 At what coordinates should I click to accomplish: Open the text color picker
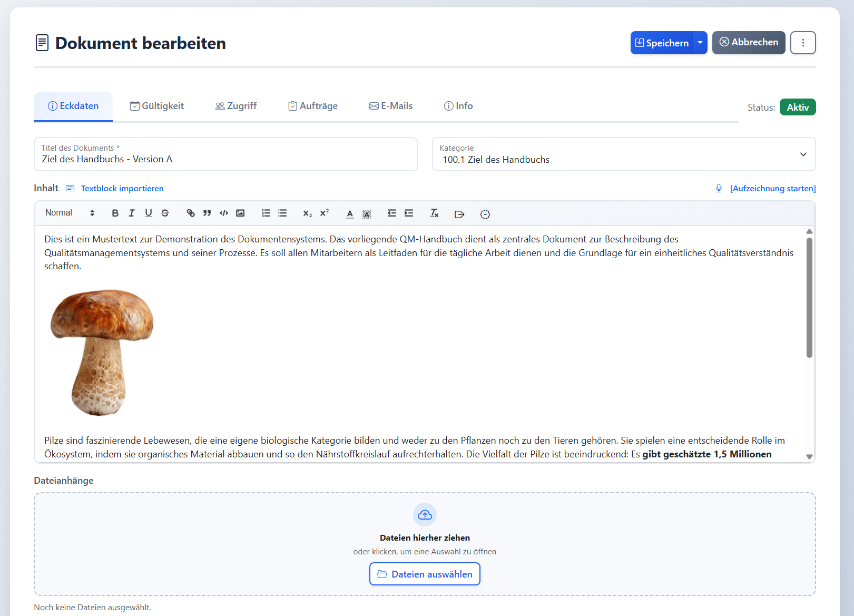349,213
